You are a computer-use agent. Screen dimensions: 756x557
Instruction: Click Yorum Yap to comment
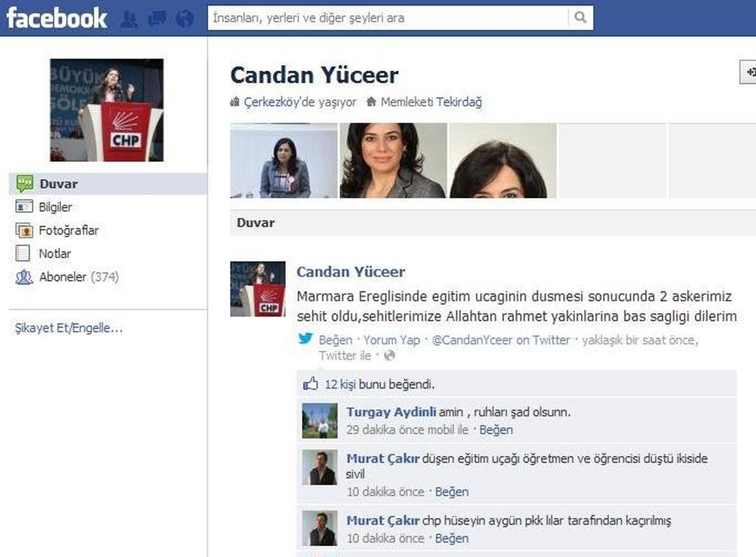point(392,340)
